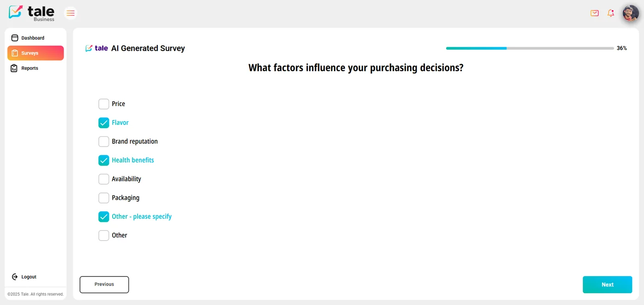Click the Tale Business logo
Image resolution: width=644 pixels, height=305 pixels.
pyautogui.click(x=31, y=12)
